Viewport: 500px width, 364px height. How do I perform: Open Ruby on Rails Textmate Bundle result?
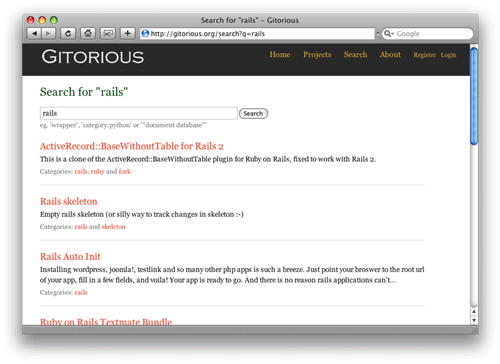point(106,322)
